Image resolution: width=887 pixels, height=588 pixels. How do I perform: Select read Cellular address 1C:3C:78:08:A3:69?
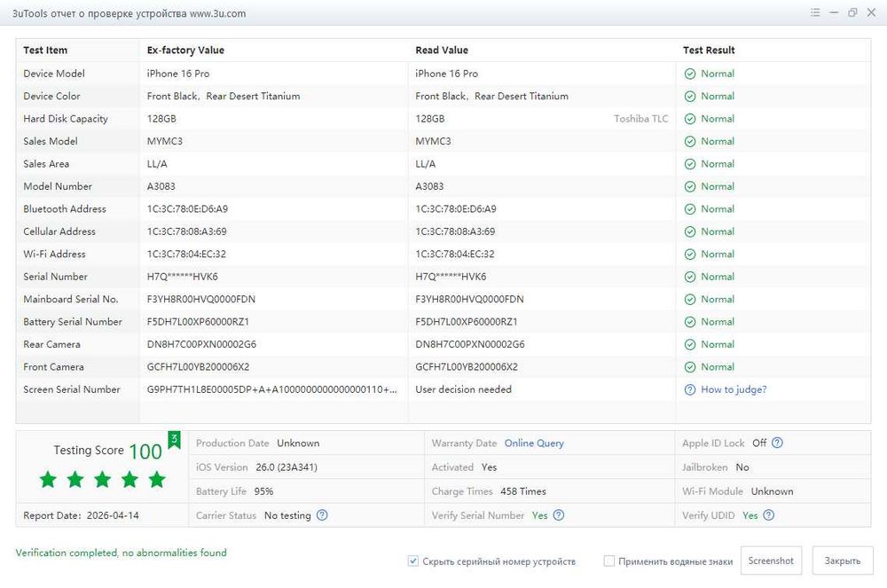[455, 231]
